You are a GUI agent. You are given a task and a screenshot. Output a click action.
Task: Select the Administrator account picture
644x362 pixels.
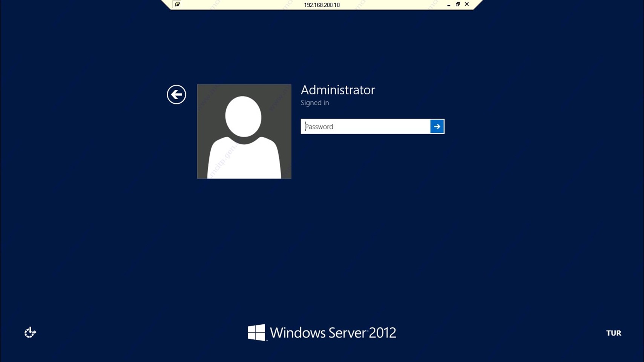point(244,131)
